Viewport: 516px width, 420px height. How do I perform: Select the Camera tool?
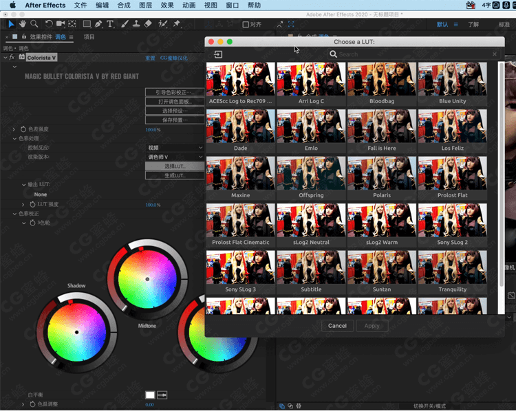tap(61, 23)
